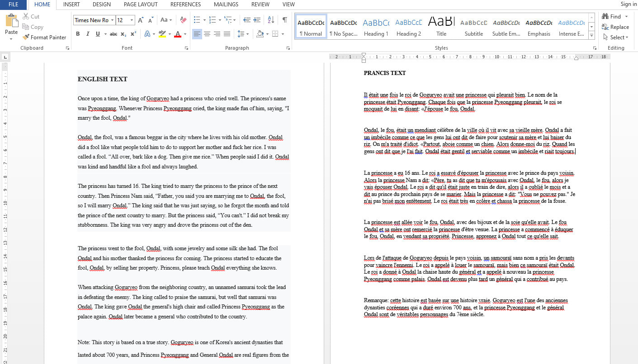Toggle bold formatting
638x364 pixels.
pyautogui.click(x=78, y=34)
